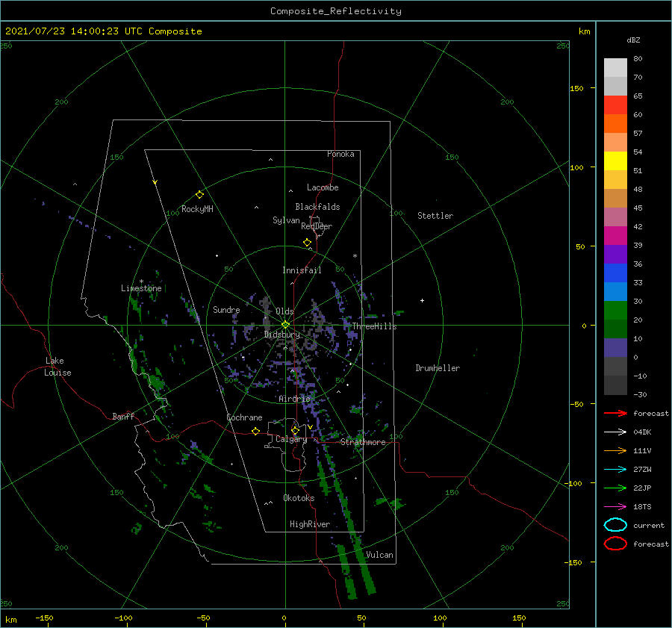Click the asterisk marker east of Innisfail
The height and width of the screenshot is (628, 672).
tap(355, 256)
